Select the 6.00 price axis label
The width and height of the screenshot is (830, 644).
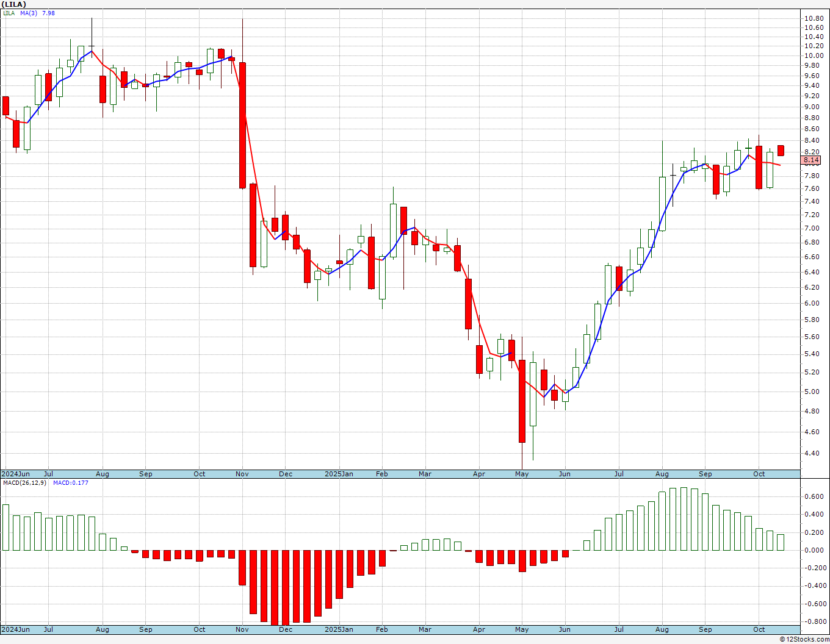pyautogui.click(x=812, y=303)
